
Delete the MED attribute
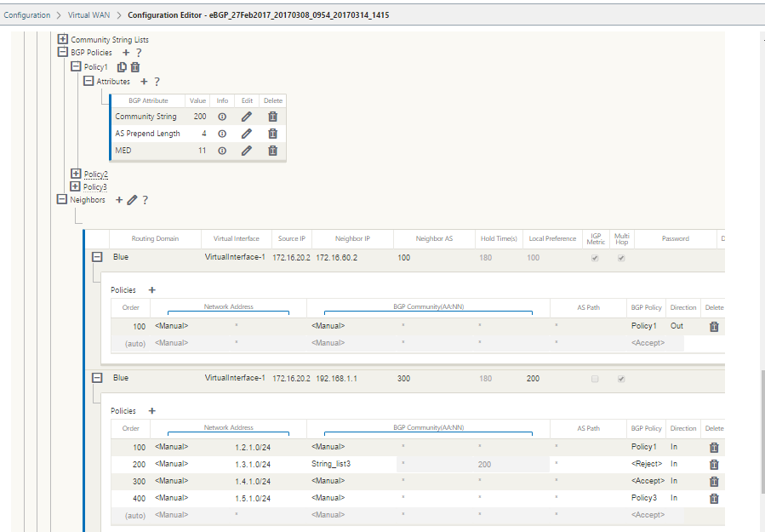272,151
